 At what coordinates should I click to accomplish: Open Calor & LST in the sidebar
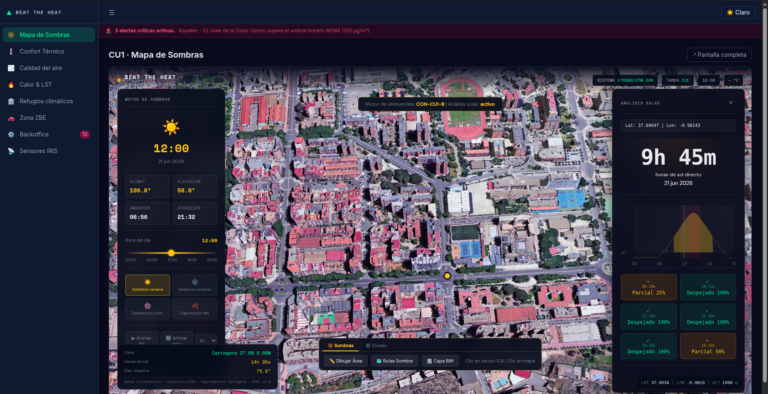[x=48, y=85]
